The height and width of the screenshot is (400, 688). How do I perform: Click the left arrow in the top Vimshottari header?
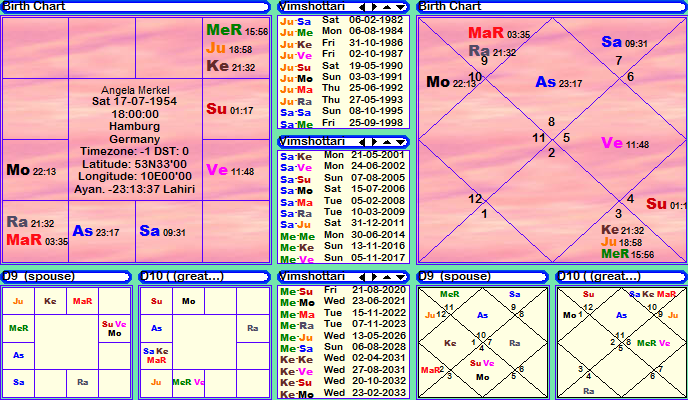click(x=362, y=7)
